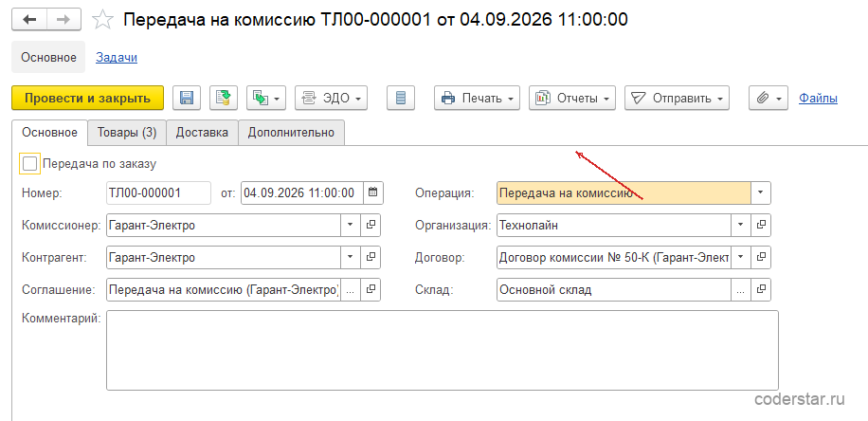Click the Контрагент field Гарант-Электро

224,257
